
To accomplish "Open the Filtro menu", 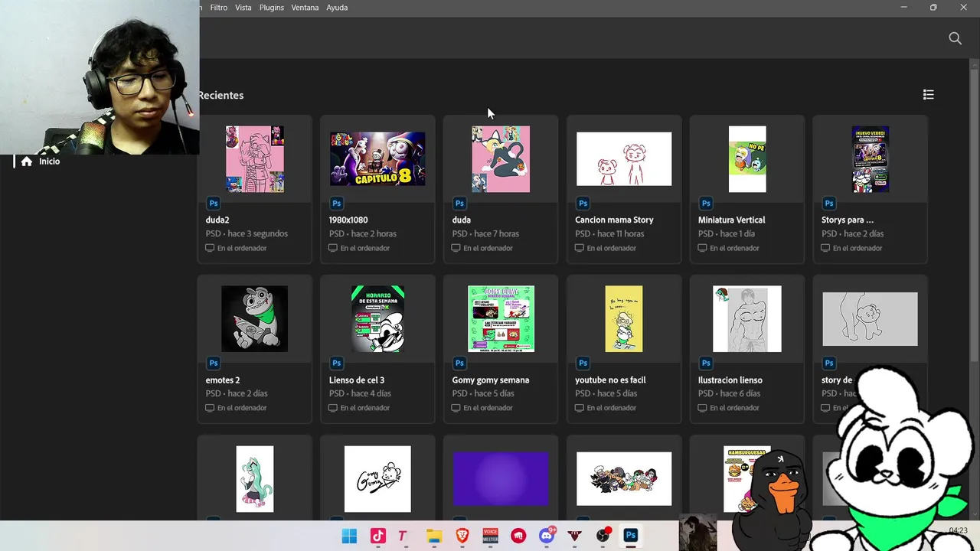I will click(219, 8).
